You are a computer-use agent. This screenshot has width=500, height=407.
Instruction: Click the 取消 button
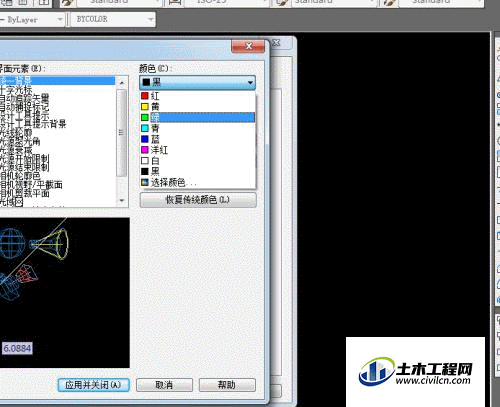click(x=164, y=385)
